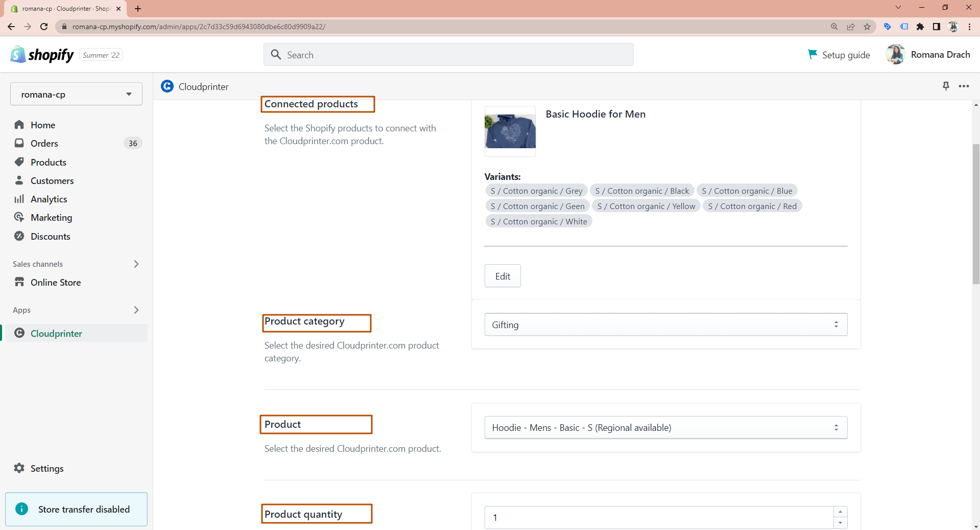Viewport: 980px width, 530px height.
Task: Click the S / Cotton organic / Blue variant
Action: tap(747, 191)
